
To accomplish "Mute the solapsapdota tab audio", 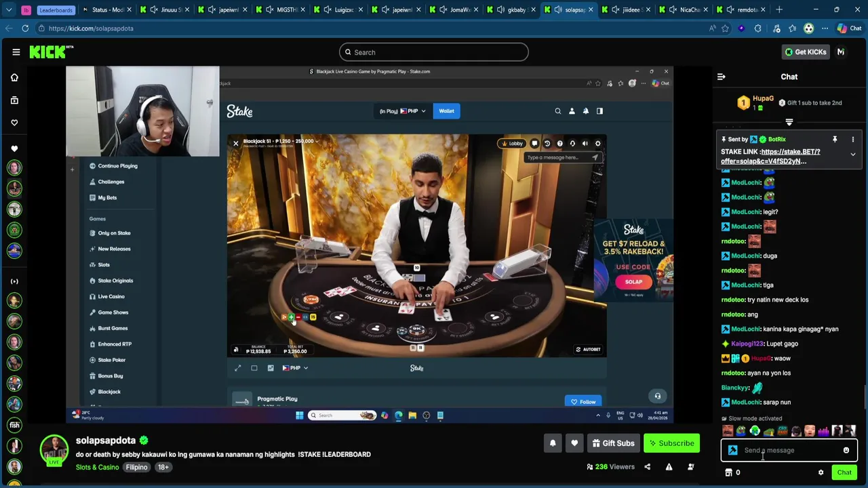I will [557, 10].
